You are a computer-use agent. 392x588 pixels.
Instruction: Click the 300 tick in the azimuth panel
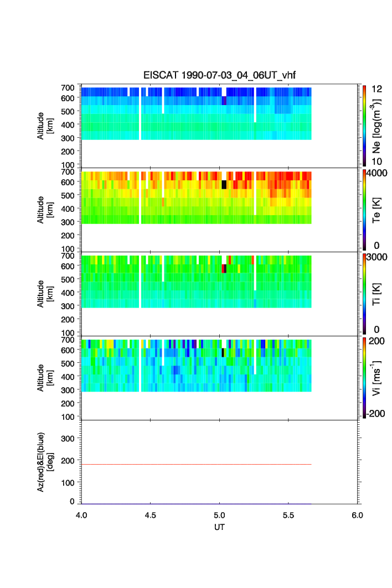[68, 439]
